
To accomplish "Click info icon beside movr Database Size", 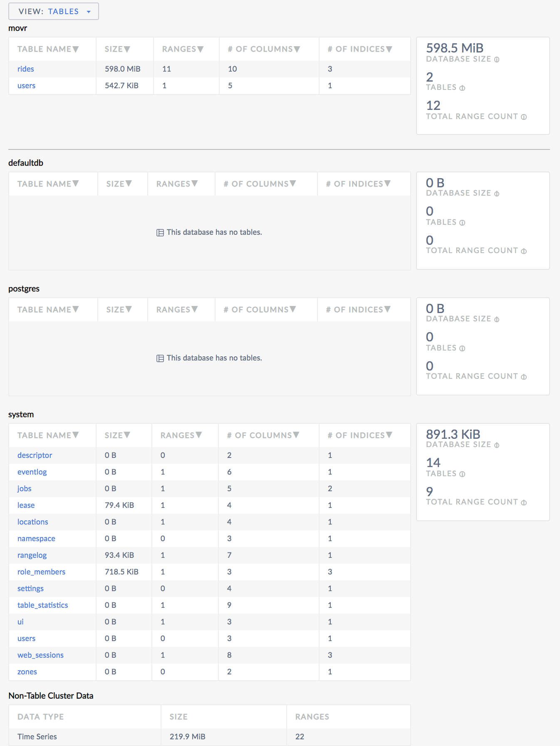I will [x=496, y=60].
